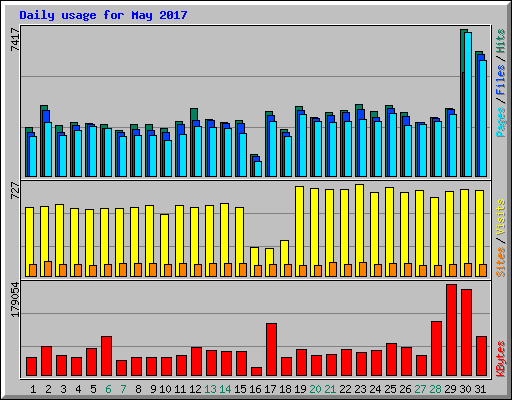Click the Visits legend label

tap(501, 218)
